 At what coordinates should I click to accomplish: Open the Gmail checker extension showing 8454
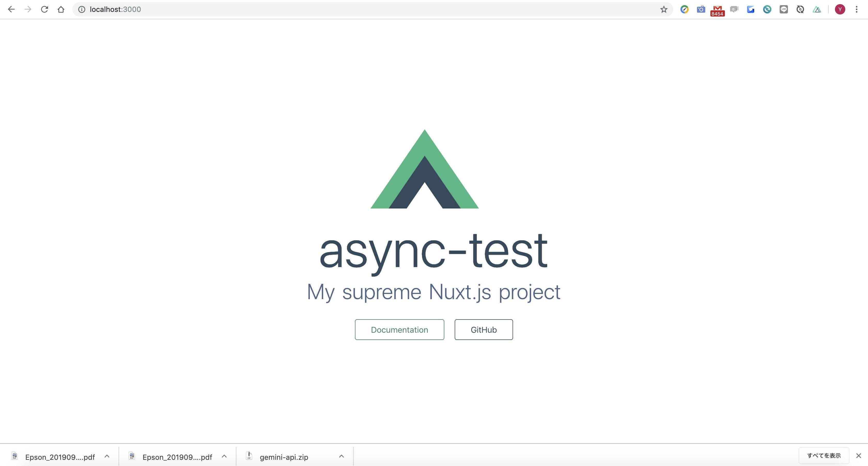click(x=717, y=10)
